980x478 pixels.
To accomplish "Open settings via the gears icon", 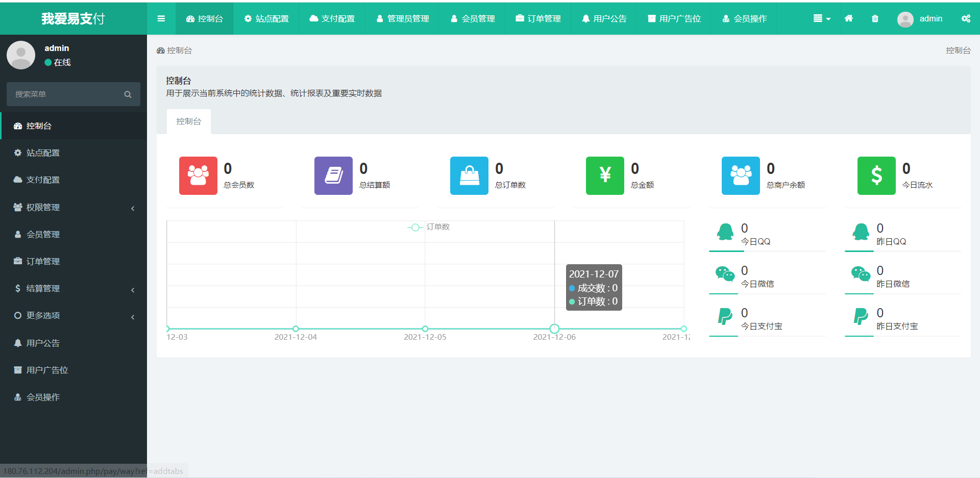I will point(966,19).
